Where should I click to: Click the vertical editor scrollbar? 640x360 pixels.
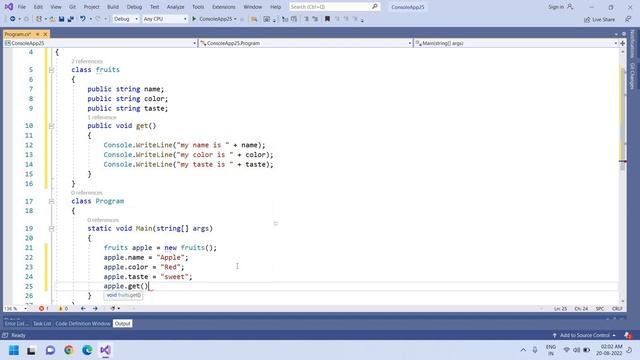tap(622, 176)
